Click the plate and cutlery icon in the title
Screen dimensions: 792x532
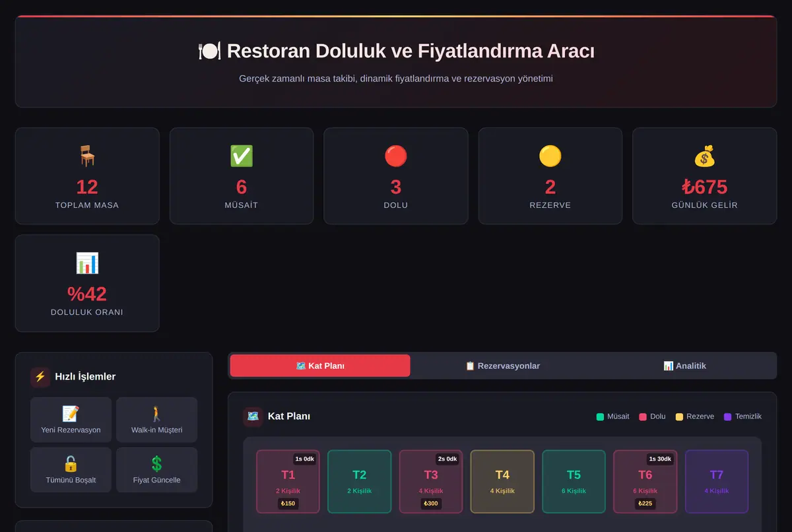pos(209,51)
